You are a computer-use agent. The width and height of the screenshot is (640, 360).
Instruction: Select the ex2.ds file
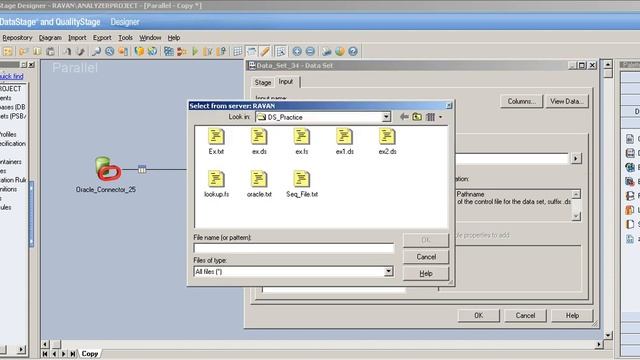click(x=387, y=141)
